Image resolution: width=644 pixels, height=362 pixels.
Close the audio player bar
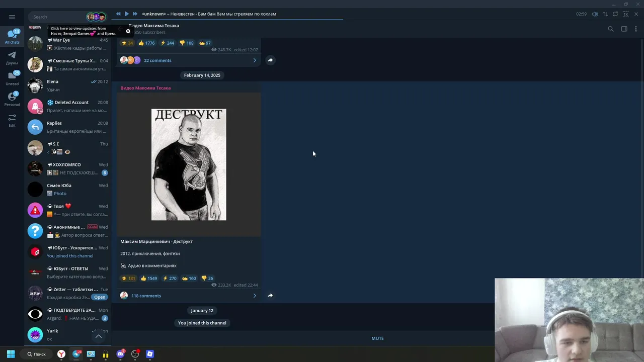[x=637, y=14]
